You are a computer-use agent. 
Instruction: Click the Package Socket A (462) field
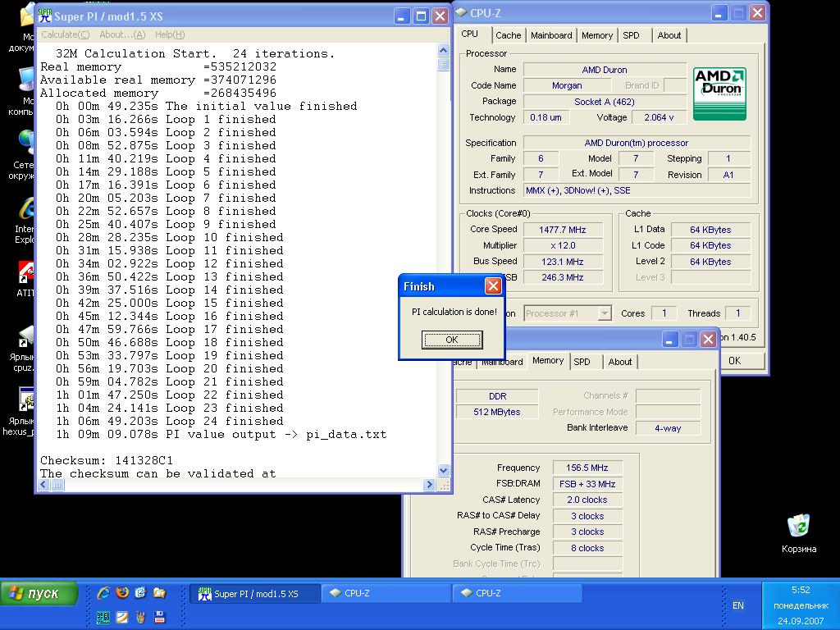coord(605,101)
